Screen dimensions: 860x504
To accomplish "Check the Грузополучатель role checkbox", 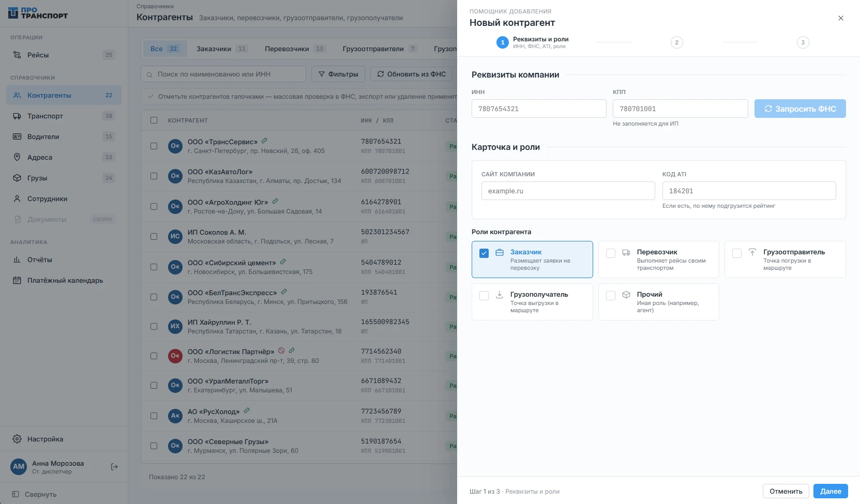I will (484, 296).
